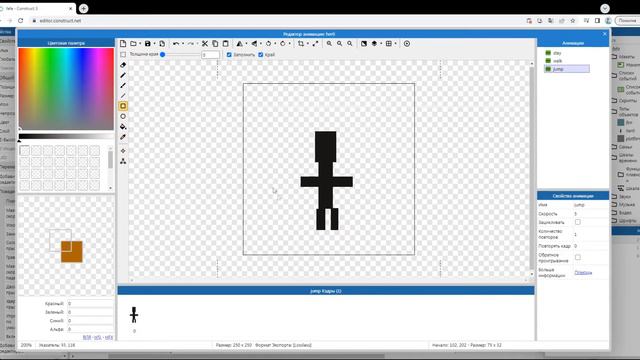
Task: Click the grid icon in the toolbar
Action: click(x=389, y=43)
